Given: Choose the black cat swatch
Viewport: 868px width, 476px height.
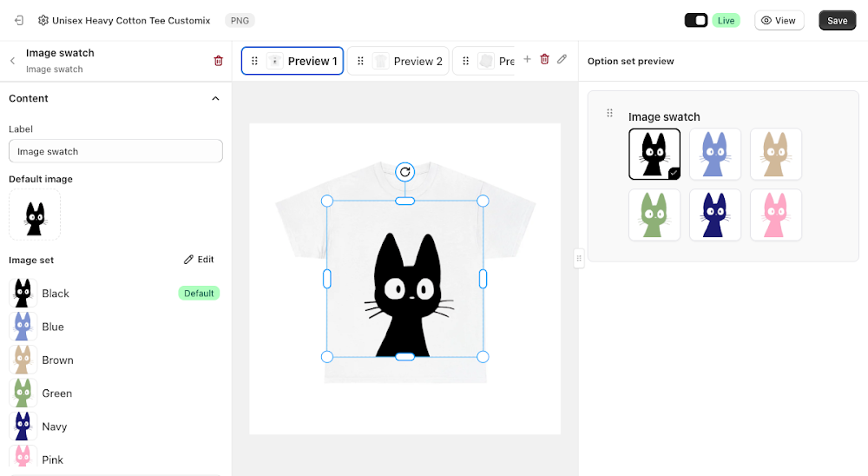Looking at the screenshot, I should [654, 154].
